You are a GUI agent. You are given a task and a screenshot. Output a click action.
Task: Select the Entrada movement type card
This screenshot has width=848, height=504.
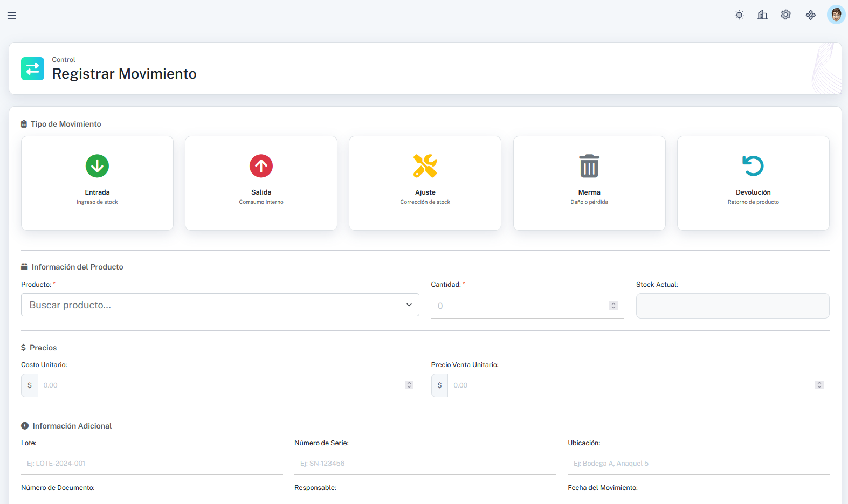pyautogui.click(x=97, y=183)
